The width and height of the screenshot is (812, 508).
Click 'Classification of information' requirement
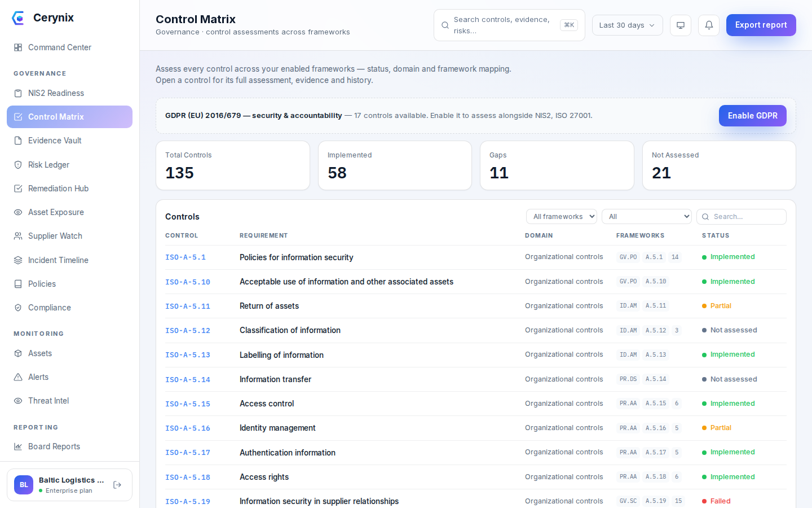(290, 330)
